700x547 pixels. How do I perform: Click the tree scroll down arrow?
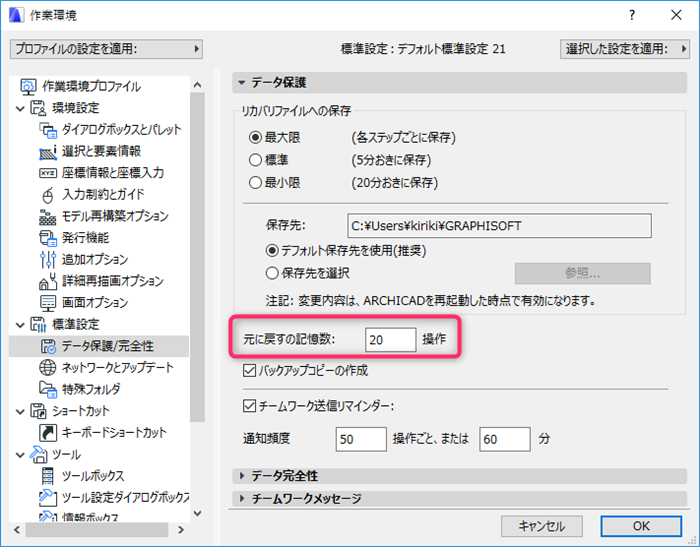pos(197,514)
